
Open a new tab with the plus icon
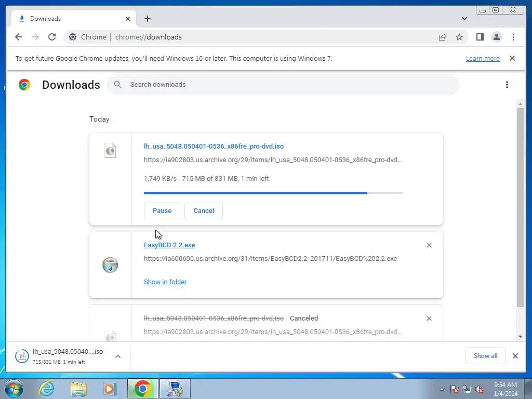tap(147, 19)
